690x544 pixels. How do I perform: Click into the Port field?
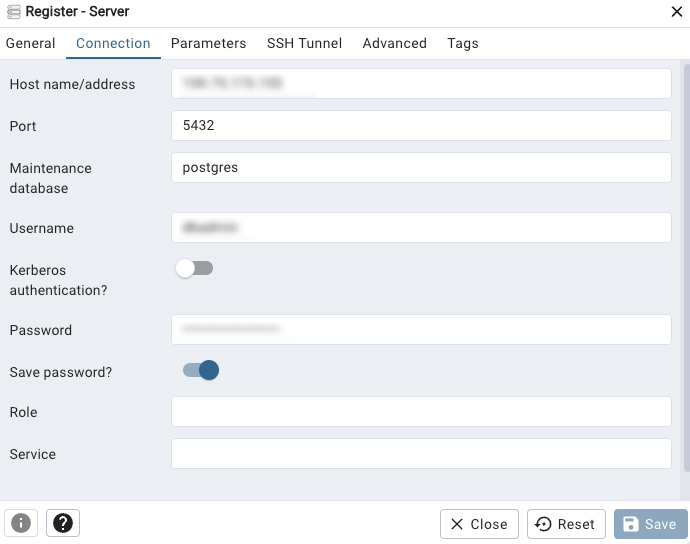coord(420,126)
